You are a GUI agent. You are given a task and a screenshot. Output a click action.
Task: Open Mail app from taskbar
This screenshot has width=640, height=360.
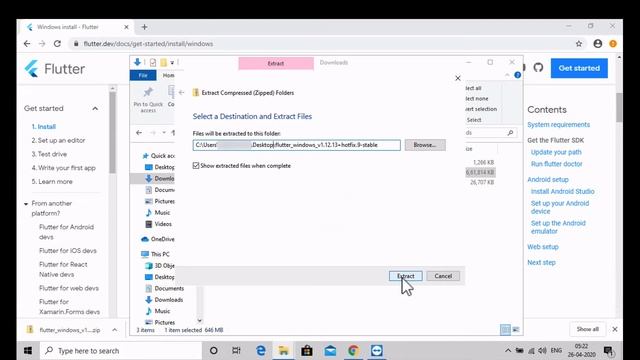[x=330, y=351]
